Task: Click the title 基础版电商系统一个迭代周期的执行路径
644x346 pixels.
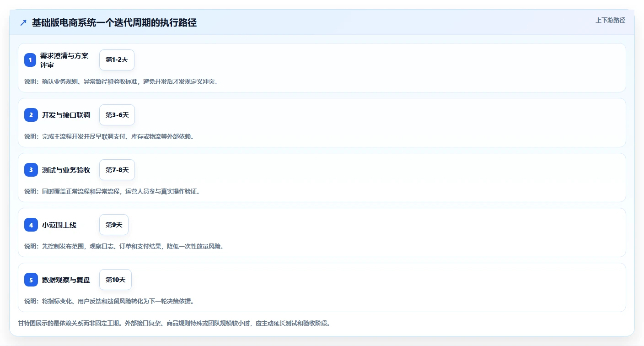Action: click(x=114, y=23)
